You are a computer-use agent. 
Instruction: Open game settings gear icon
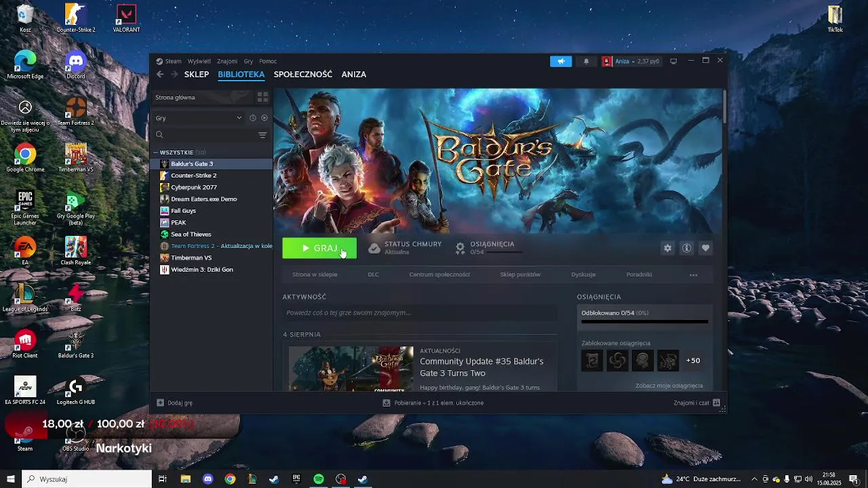tap(667, 248)
